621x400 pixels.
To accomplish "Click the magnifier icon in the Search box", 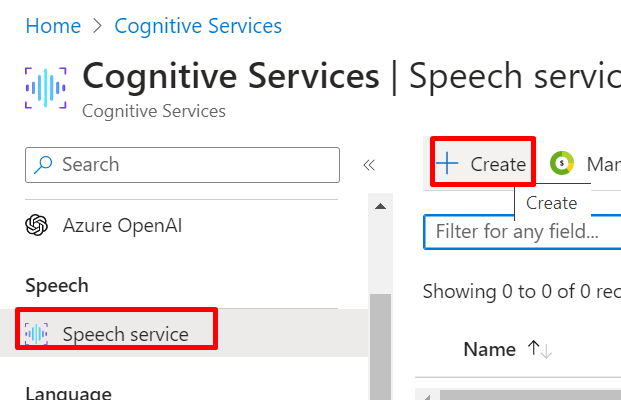I will [43, 165].
